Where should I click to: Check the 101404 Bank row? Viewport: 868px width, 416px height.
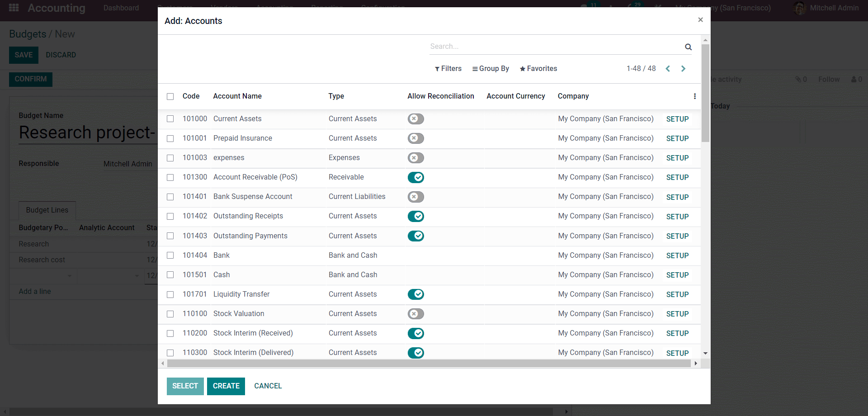click(170, 255)
